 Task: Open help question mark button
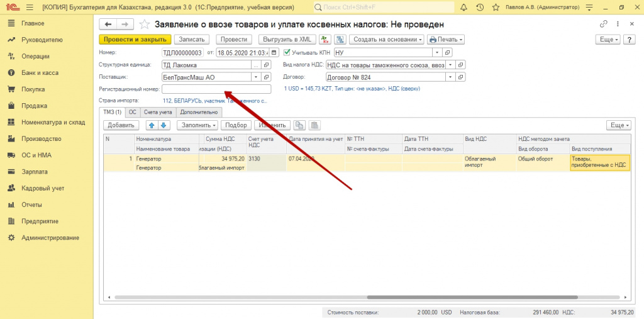click(x=629, y=40)
